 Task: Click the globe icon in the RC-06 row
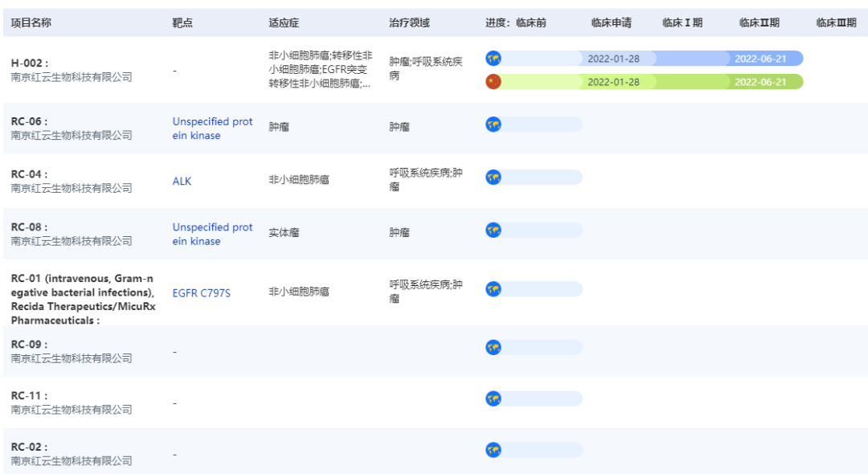click(493, 125)
